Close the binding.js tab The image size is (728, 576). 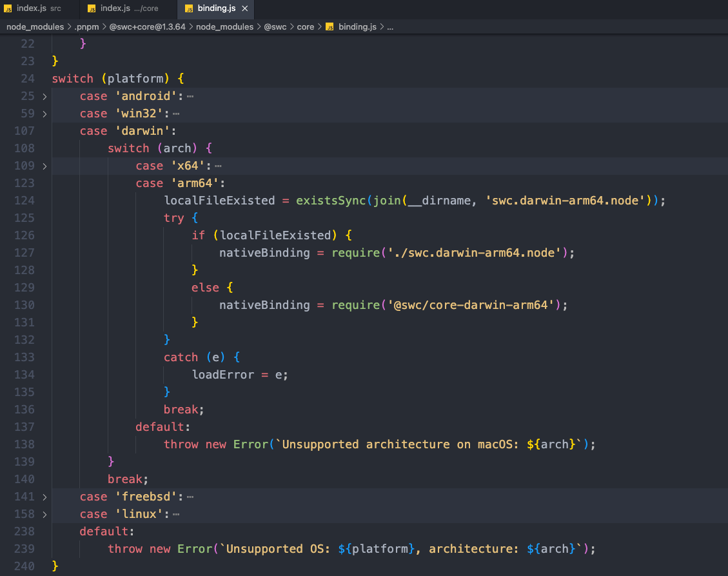[245, 8]
